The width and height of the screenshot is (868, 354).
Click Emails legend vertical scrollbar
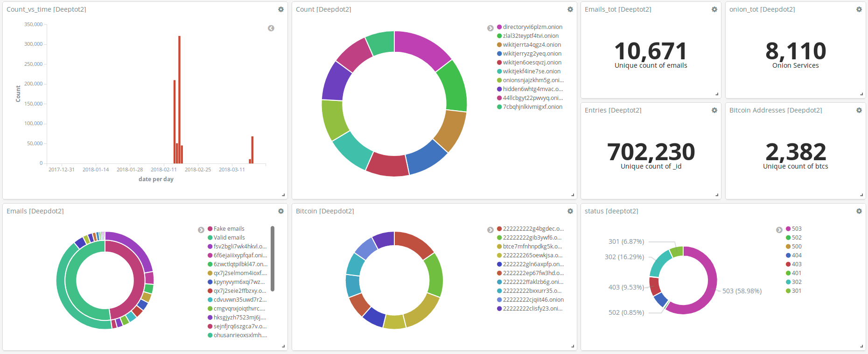tap(273, 259)
